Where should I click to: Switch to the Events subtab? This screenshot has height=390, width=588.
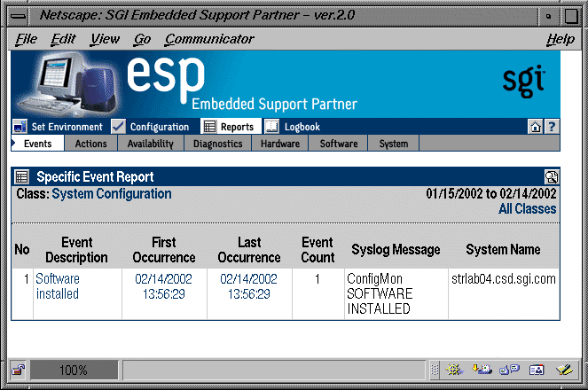(x=37, y=144)
